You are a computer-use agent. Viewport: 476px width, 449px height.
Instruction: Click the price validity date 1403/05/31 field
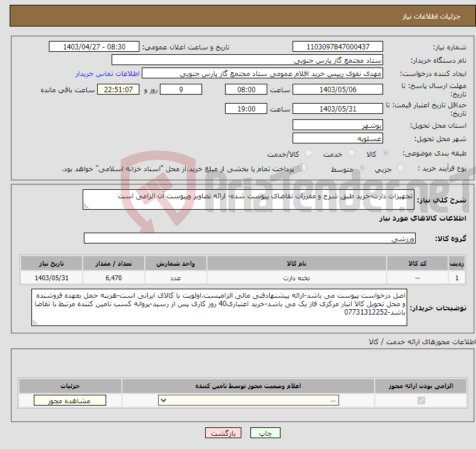pos(338,108)
